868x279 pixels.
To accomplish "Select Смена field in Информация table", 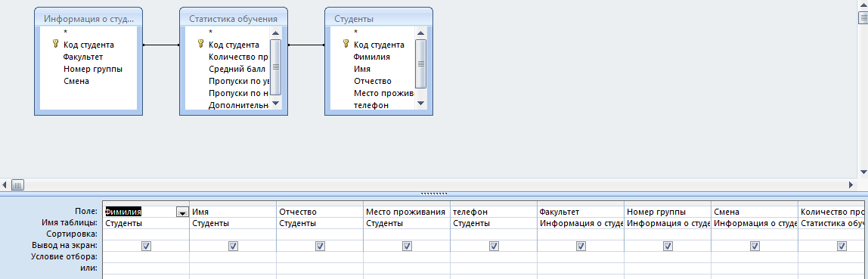I will [76, 81].
